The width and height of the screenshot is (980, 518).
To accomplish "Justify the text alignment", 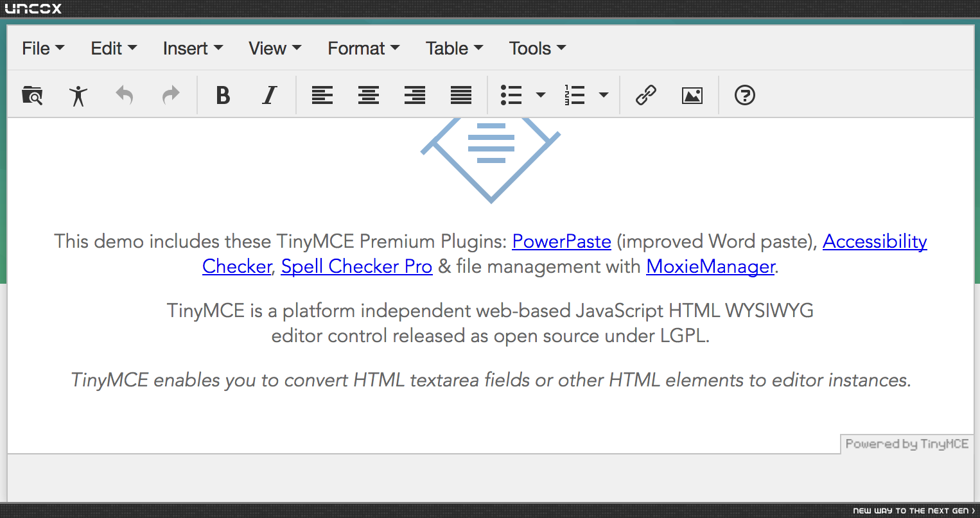I will pyautogui.click(x=461, y=96).
